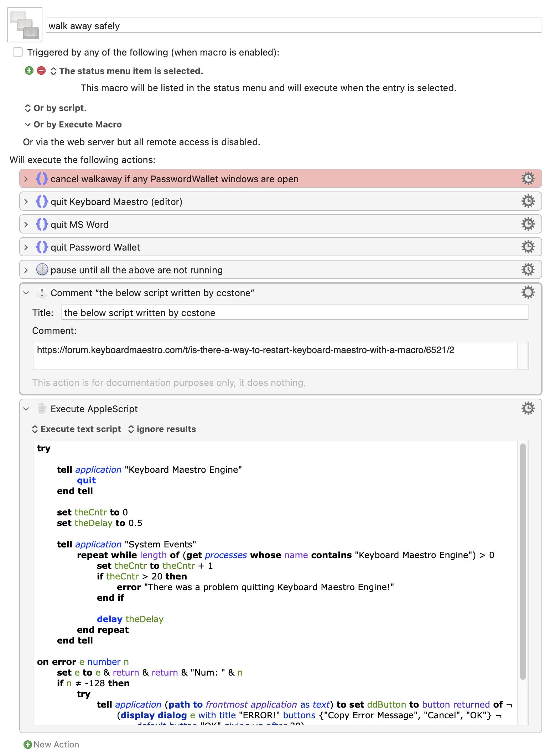This screenshot has height=756, width=550.
Task: Click the macro icon thumbnail beside the name
Action: click(25, 25)
